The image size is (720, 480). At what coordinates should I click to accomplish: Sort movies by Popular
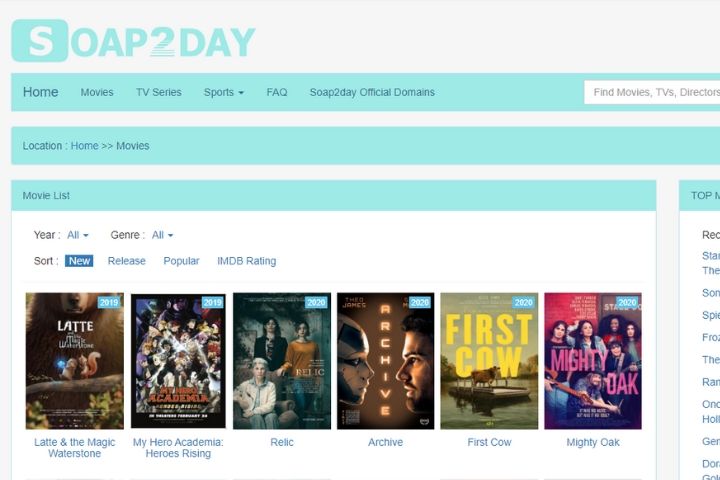pos(181,261)
